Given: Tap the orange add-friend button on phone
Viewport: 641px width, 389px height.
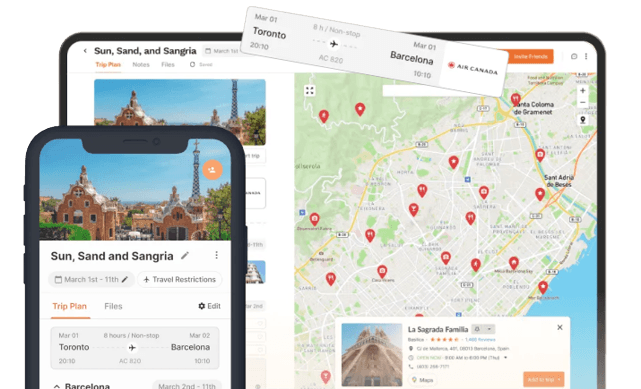Looking at the screenshot, I should 212,170.
